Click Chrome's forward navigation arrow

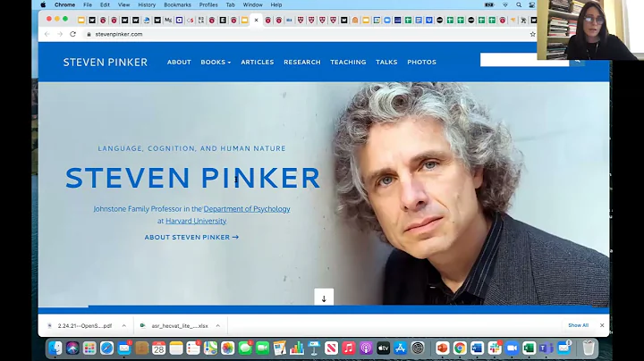point(60,34)
